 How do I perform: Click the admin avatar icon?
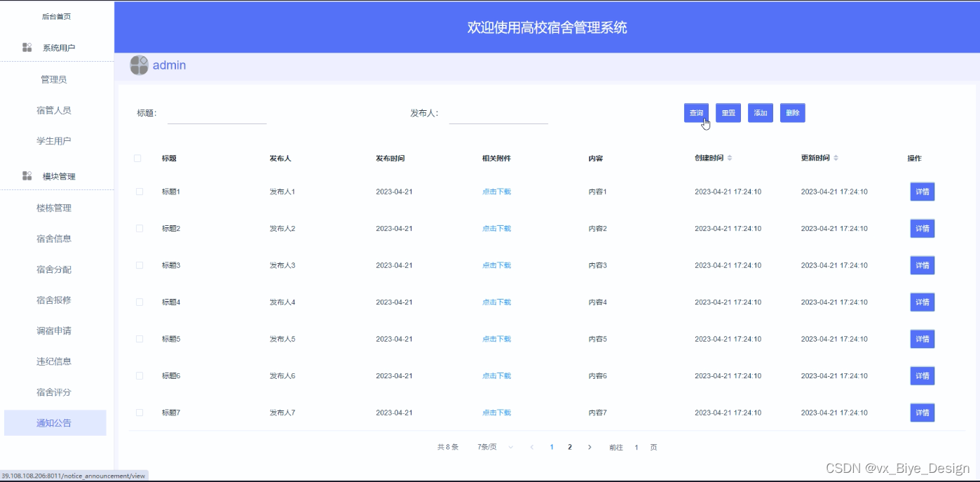click(139, 65)
